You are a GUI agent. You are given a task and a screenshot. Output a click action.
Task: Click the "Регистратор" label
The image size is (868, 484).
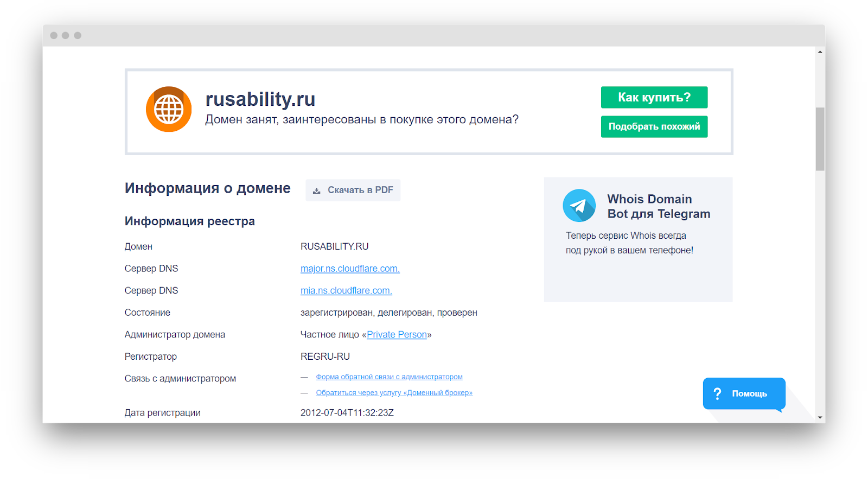pos(151,356)
